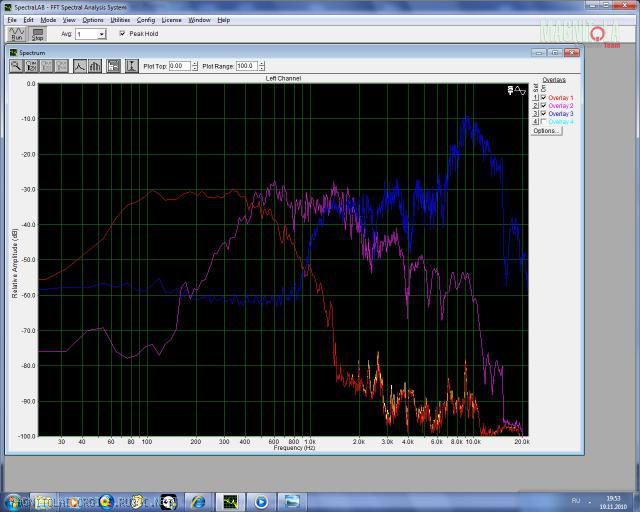Click the last pinned icon on the taskbar
The width and height of the screenshot is (640, 512).
pos(292,502)
